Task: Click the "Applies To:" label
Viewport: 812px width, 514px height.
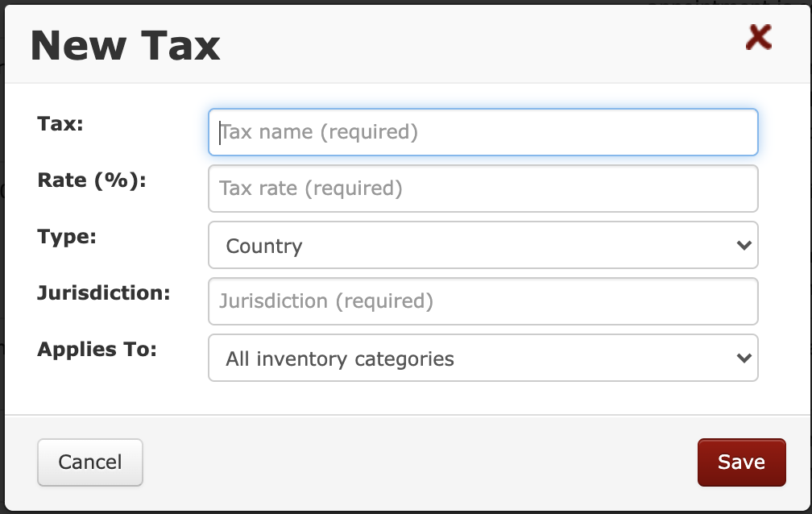Action: (97, 350)
